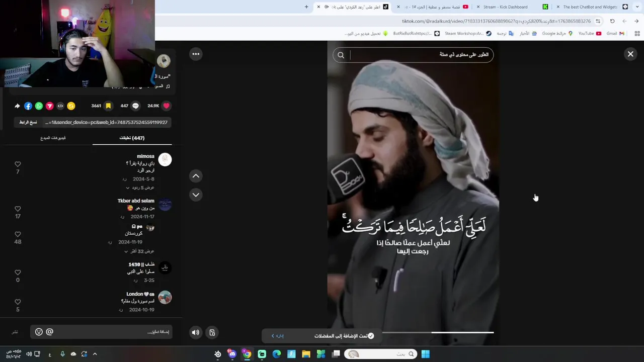Repost the video with yellow repost icon
The height and width of the screenshot is (362, 644).
[71, 106]
